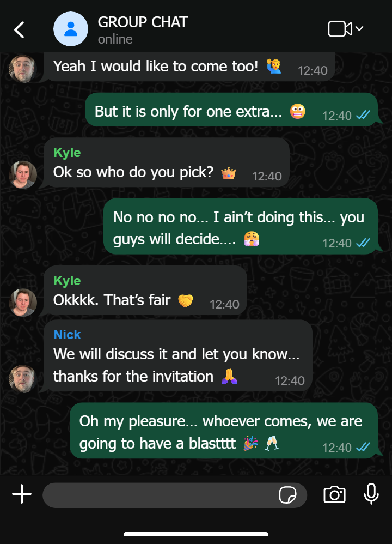
Task: Tap the home indicator bar at the bottom
Action: tap(196, 534)
